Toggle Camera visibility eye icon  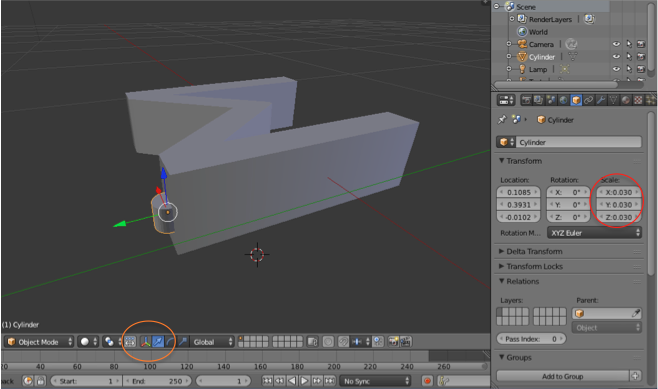click(x=616, y=44)
